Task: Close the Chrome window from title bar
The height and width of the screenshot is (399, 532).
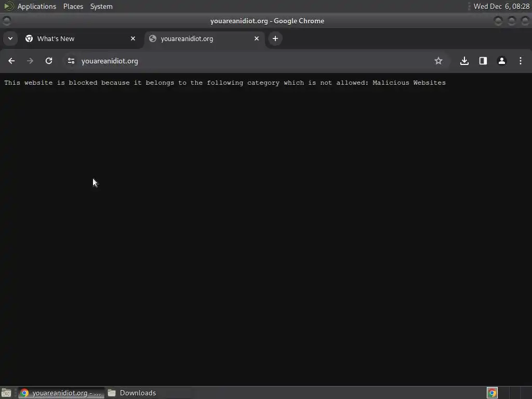Action: 525,21
